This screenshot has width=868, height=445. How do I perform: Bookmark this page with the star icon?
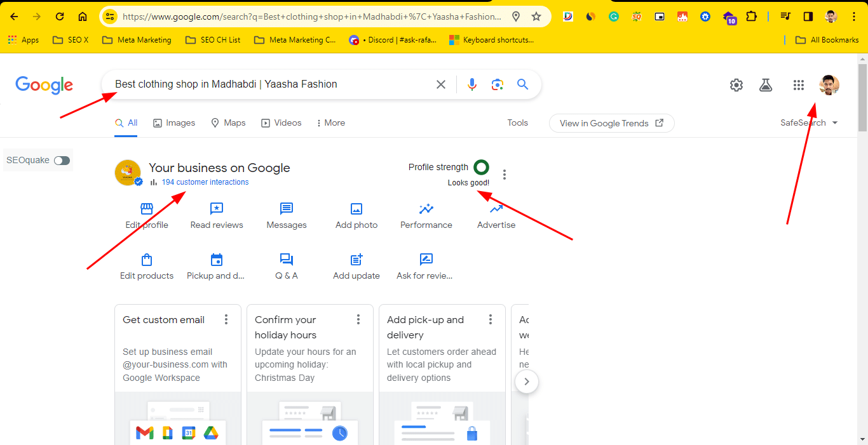pos(536,17)
